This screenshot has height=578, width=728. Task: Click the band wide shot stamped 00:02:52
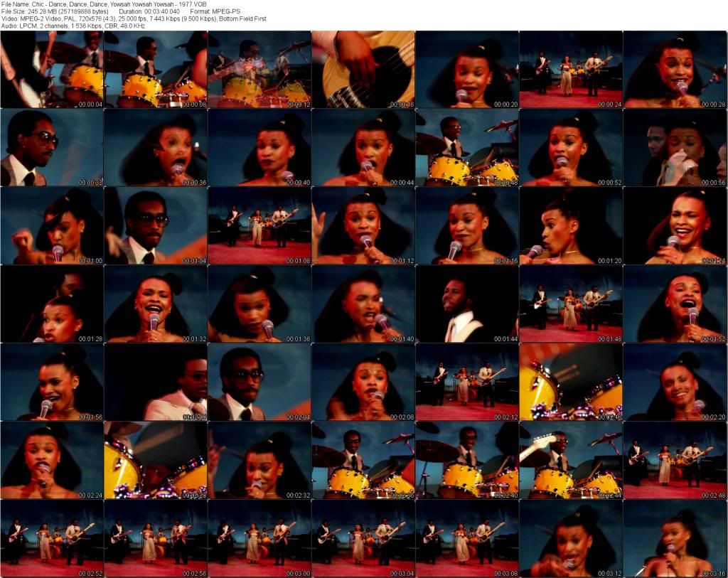pos(52,539)
